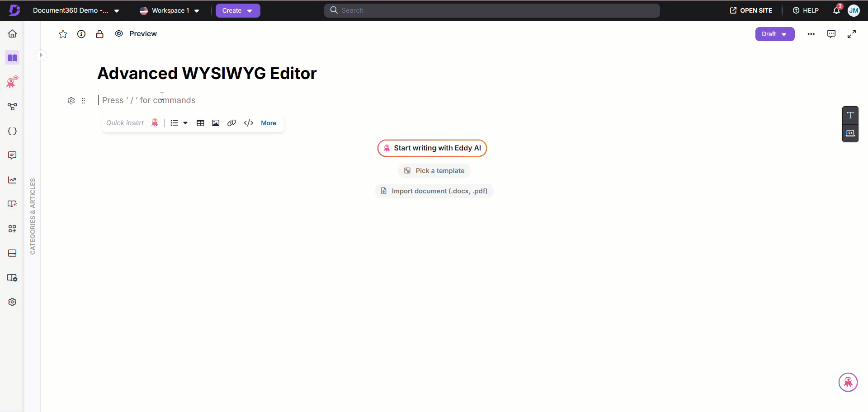Viewport: 868px width, 412px height.
Task: Click Start writing with Eddy AI
Action: coord(432,148)
